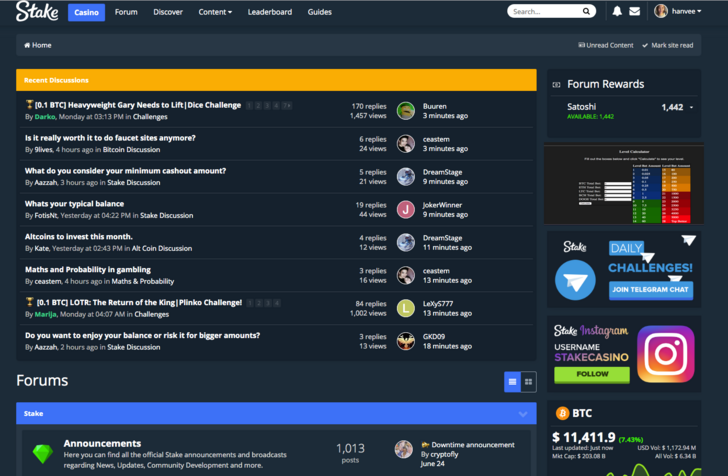
Task: Click the hanvee profile avatar
Action: [660, 11]
